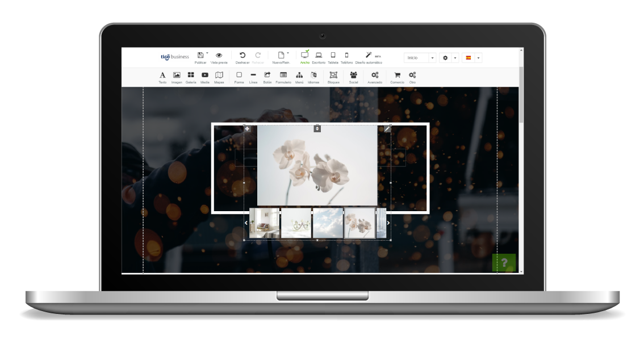Open the Publicar dropdown arrow
Screen dimensions: 644x340
pos(207,53)
